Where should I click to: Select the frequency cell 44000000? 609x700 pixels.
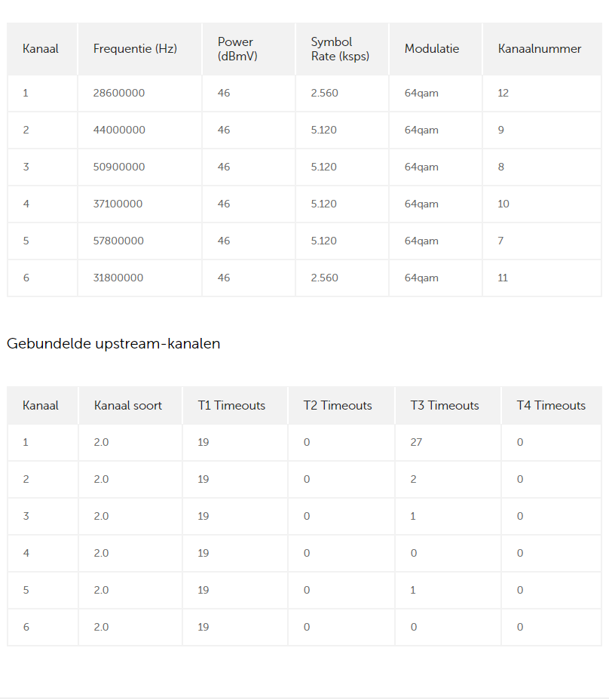click(x=119, y=130)
